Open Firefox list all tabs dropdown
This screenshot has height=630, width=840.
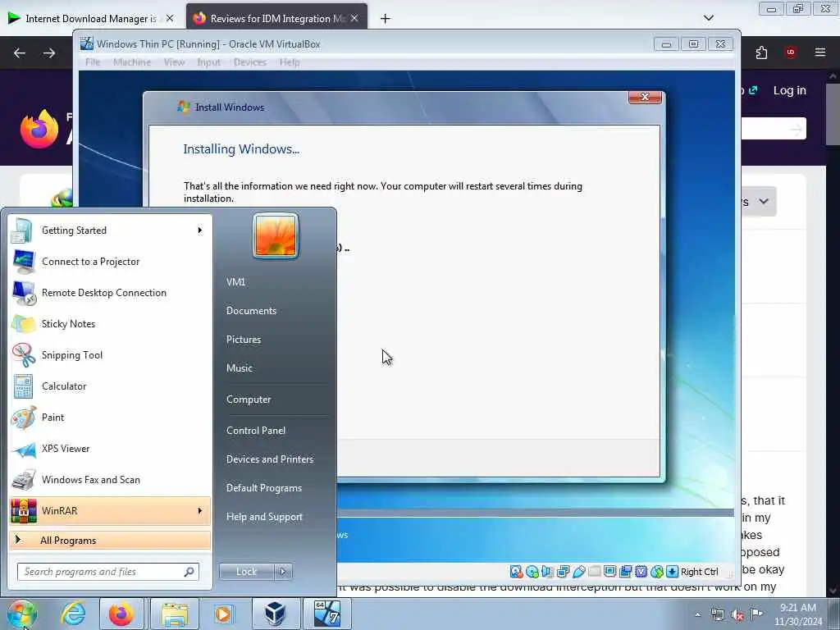coord(708,18)
